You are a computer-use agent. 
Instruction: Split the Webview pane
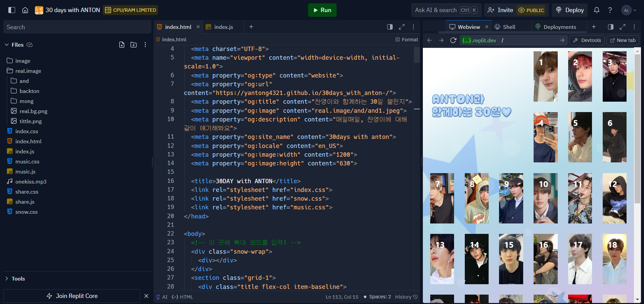[x=611, y=27]
